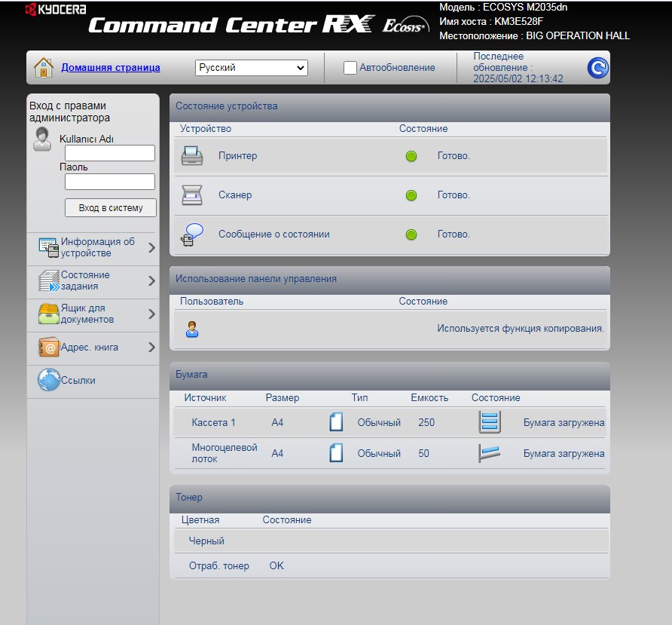Open the Домашняя страница link
The width and height of the screenshot is (672, 625).
(x=111, y=67)
